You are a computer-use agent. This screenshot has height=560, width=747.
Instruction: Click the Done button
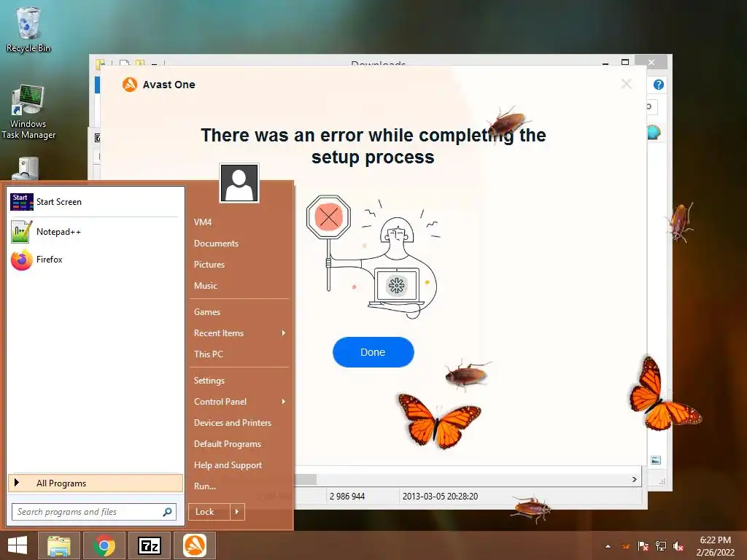coord(373,352)
